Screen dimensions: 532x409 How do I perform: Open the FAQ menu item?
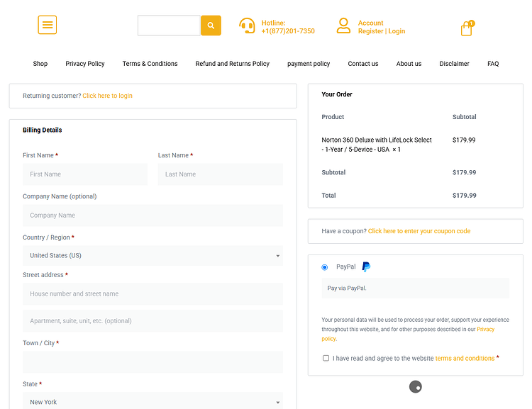pyautogui.click(x=493, y=64)
